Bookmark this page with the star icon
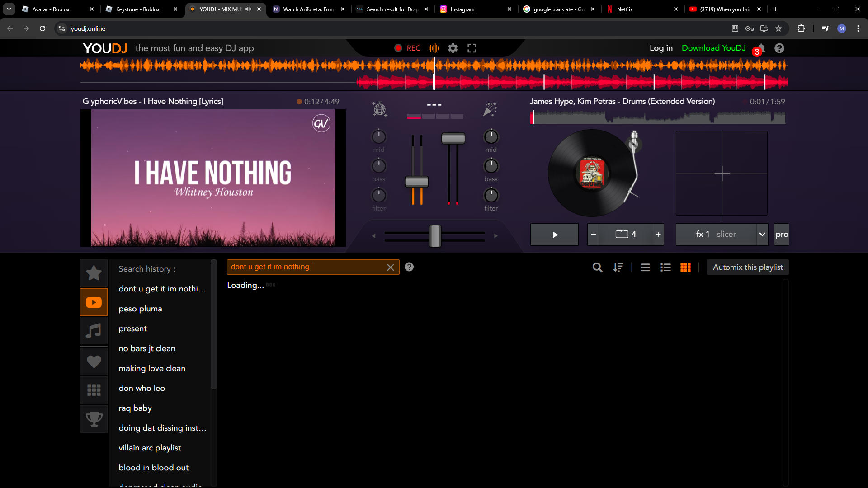The height and width of the screenshot is (488, 868). [x=778, y=28]
